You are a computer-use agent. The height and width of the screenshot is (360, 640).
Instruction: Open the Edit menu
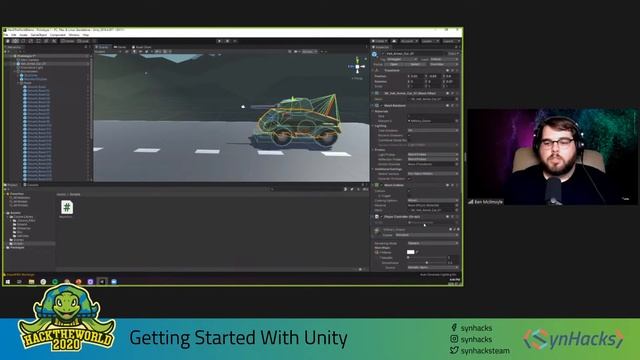14,35
